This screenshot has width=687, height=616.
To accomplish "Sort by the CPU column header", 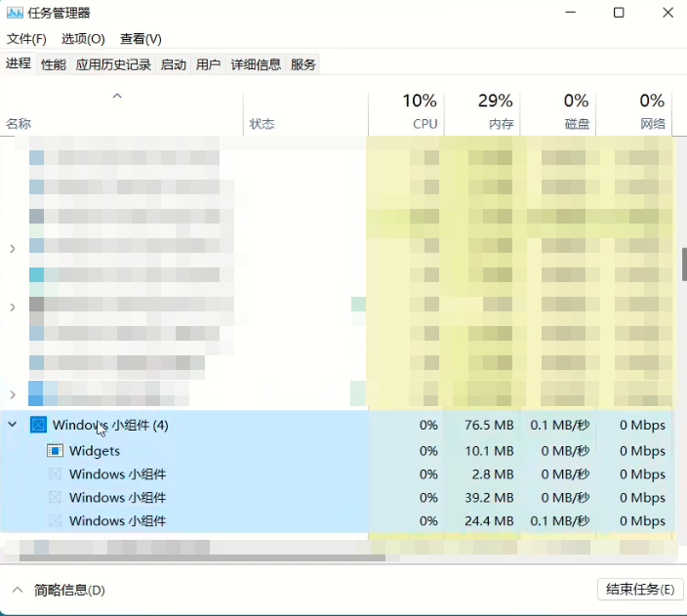I will pos(407,113).
